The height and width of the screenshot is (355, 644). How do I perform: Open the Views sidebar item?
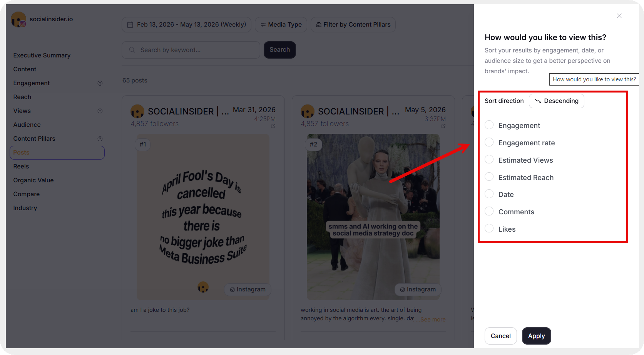pos(22,111)
